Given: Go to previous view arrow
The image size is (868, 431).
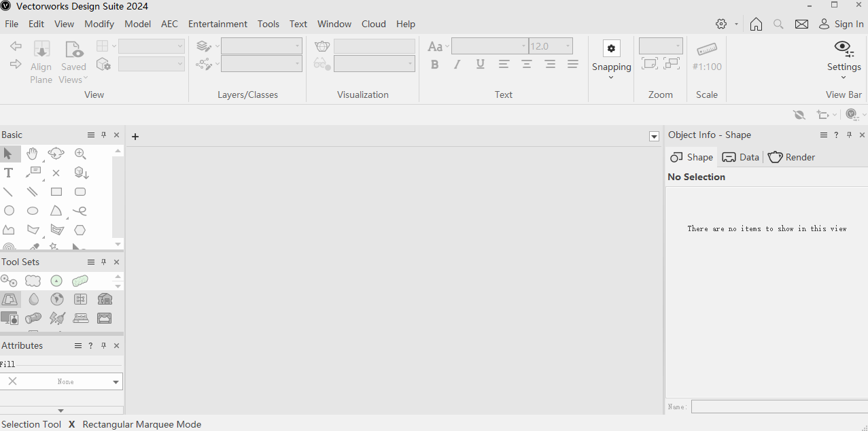Looking at the screenshot, I should click(x=16, y=46).
